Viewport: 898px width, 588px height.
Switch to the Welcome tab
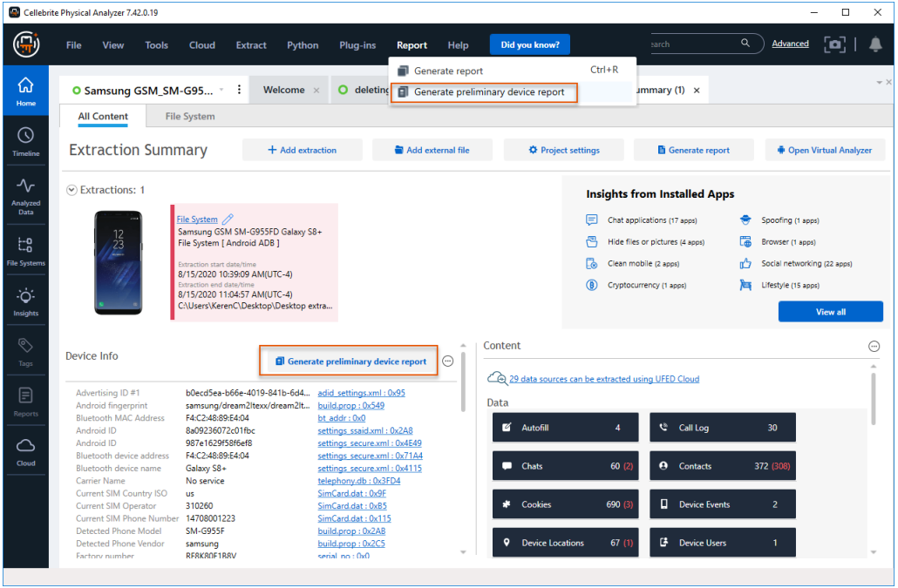(283, 90)
